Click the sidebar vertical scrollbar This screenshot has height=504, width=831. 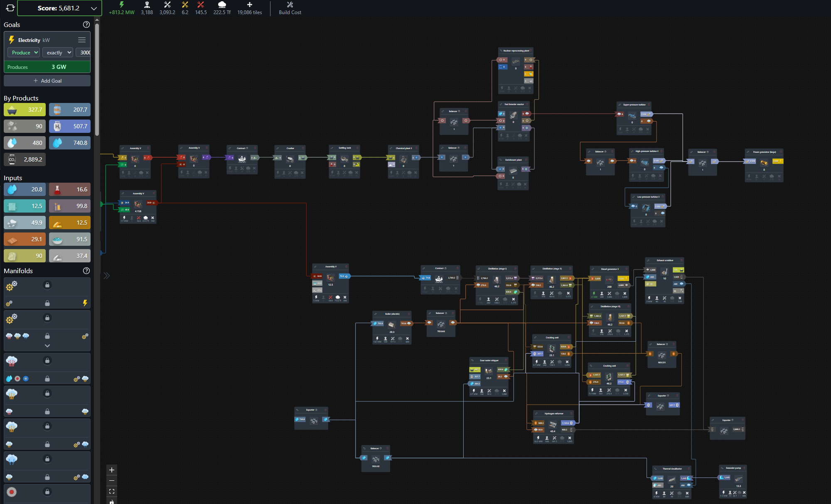[97, 79]
